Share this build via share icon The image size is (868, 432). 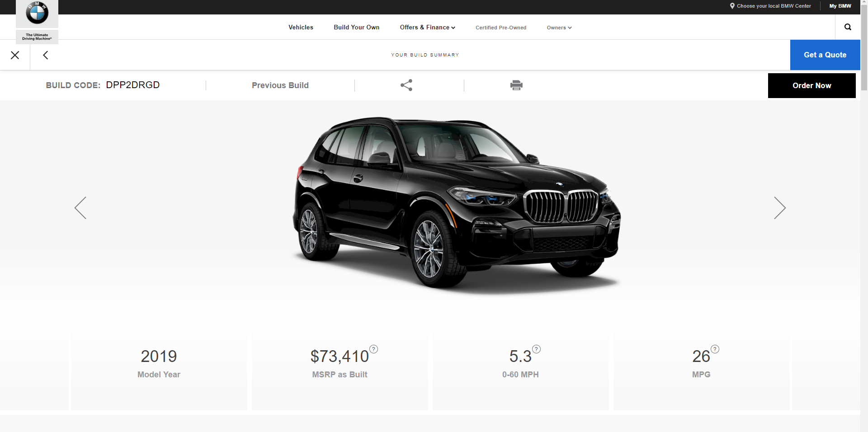click(x=406, y=85)
